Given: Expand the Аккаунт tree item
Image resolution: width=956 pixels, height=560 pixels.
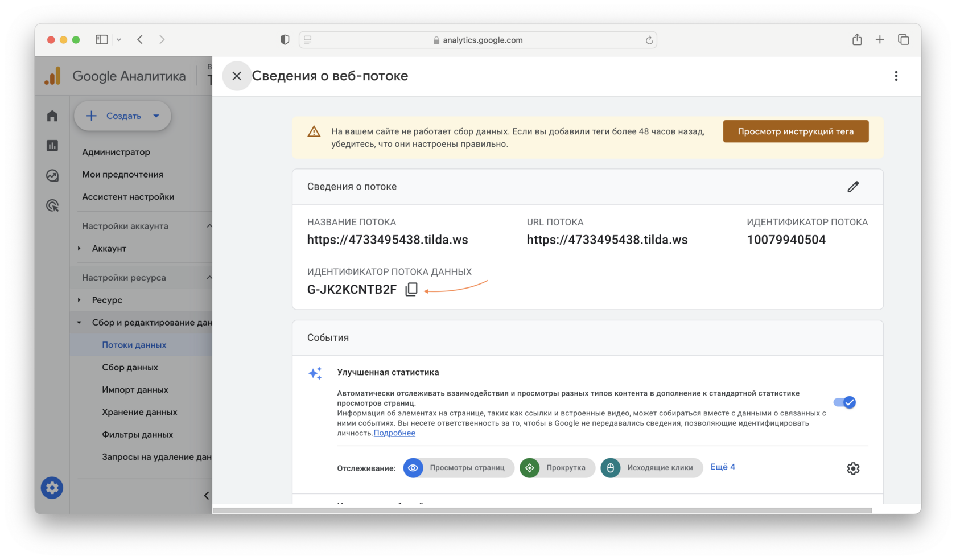Looking at the screenshot, I should (x=79, y=248).
